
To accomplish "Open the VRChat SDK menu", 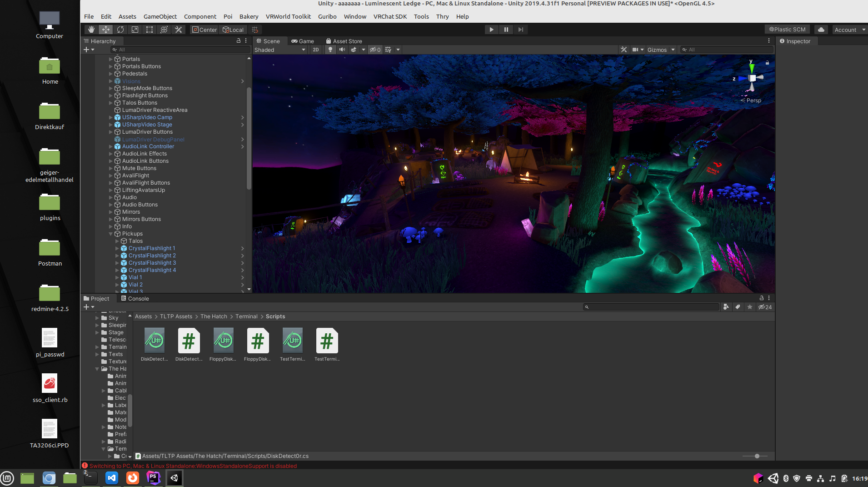I will coord(390,16).
